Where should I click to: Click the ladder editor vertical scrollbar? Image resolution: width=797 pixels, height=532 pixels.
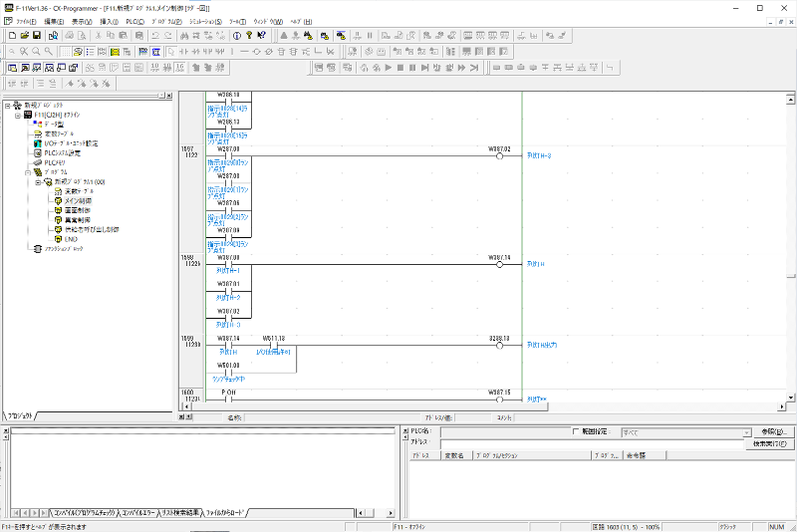pyautogui.click(x=791, y=239)
